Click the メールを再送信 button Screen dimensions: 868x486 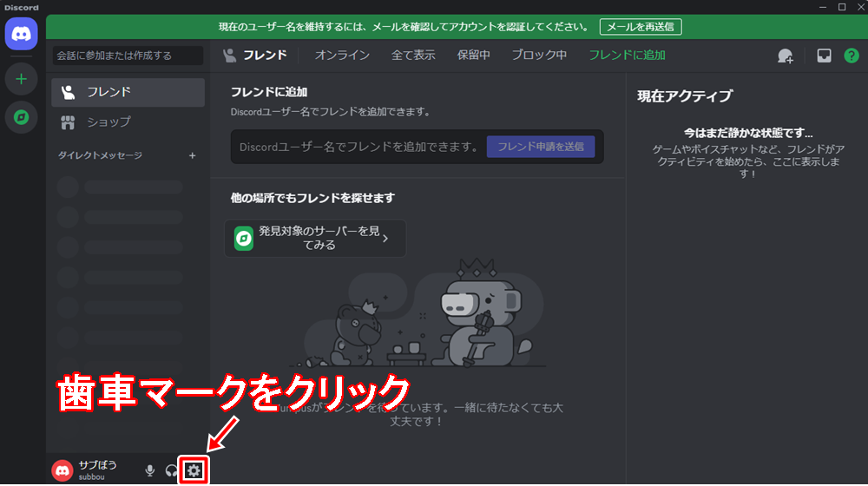(x=641, y=27)
